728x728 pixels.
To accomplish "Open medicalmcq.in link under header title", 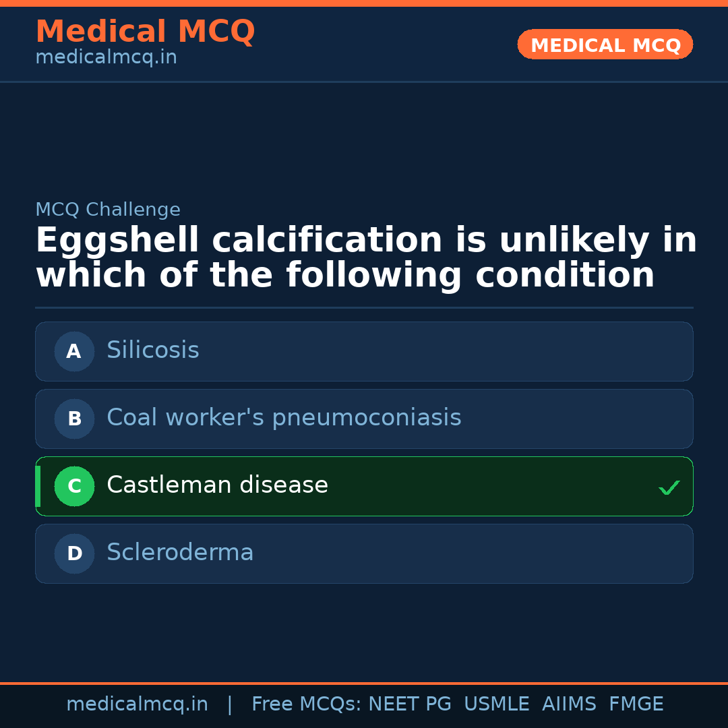I will 106,58.
